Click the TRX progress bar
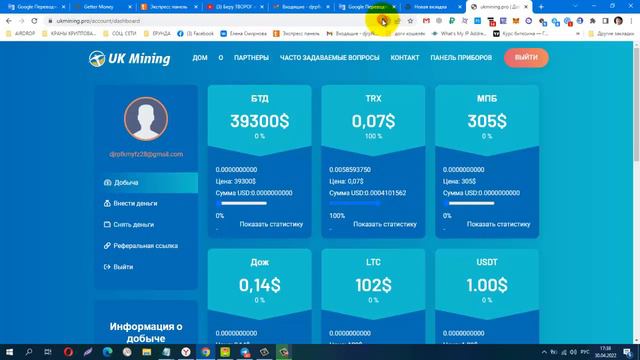Viewport: 640px width, 360px height. (x=355, y=203)
